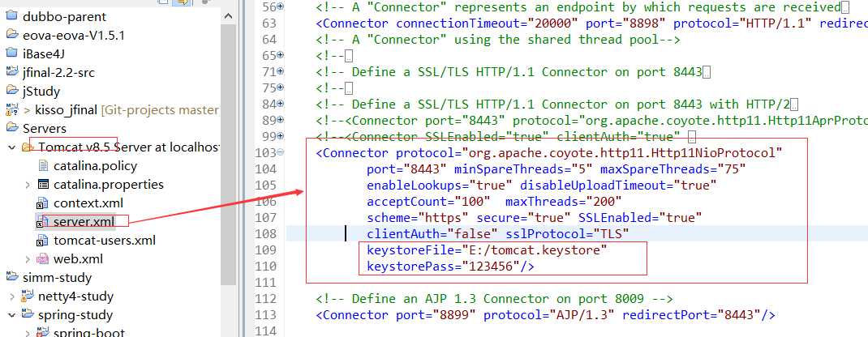
Task: Click the SSLEnabled="true" attribute on line 107
Action: point(640,218)
